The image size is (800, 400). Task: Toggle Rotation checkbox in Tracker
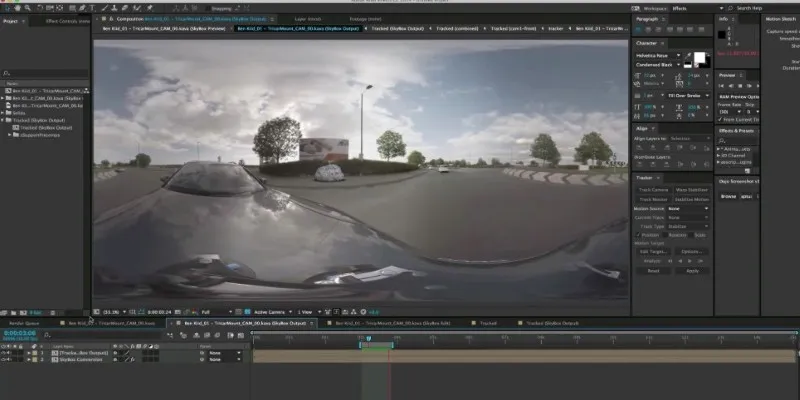click(665, 235)
